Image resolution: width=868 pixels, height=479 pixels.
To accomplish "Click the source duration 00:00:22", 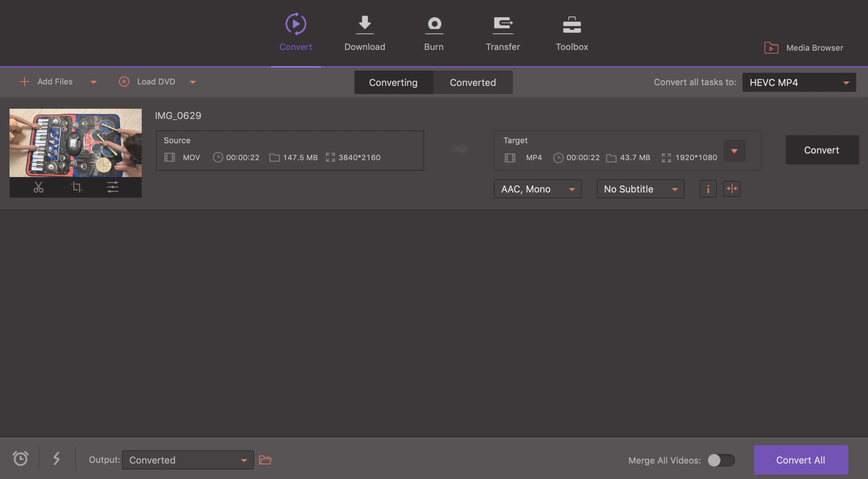I will 243,158.
